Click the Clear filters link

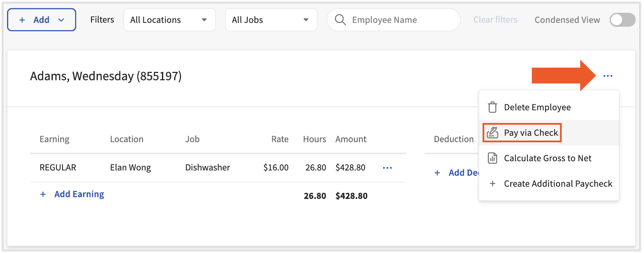(495, 20)
